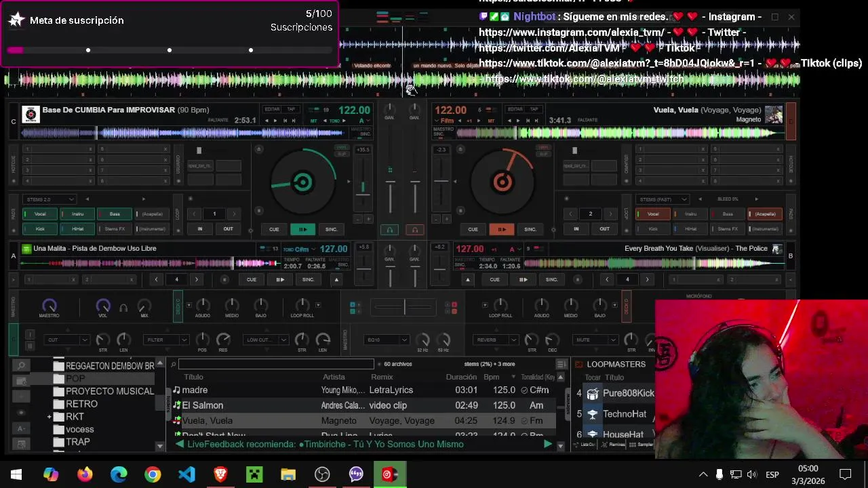Toggle the Instru stem pad on left deck
Image resolution: width=868 pixels, height=488 pixels.
(x=77, y=214)
